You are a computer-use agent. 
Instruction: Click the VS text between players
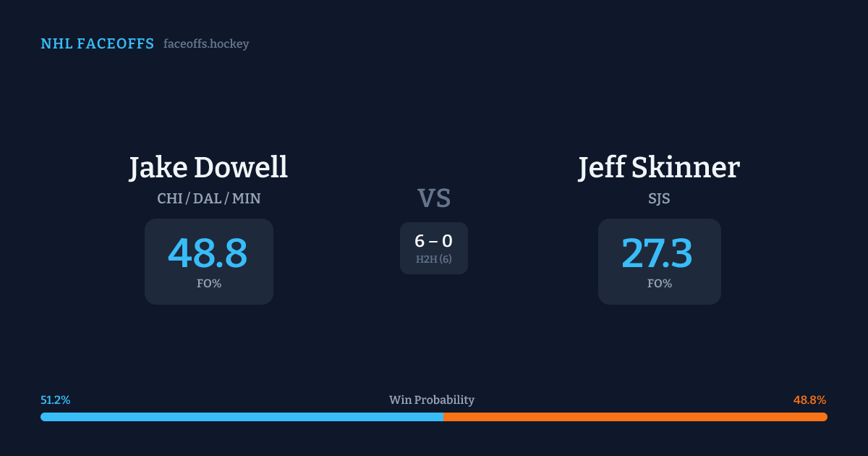434,198
